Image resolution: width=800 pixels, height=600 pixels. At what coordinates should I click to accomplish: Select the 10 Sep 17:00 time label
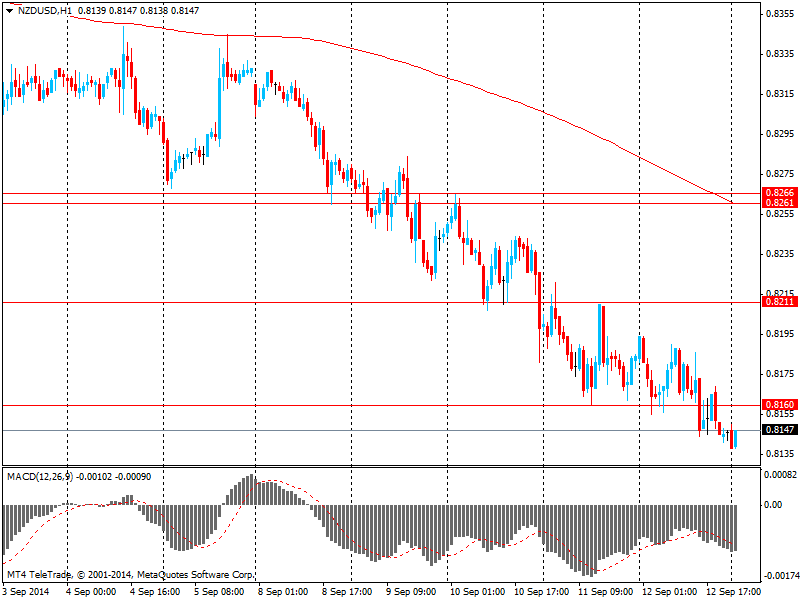[x=543, y=592]
